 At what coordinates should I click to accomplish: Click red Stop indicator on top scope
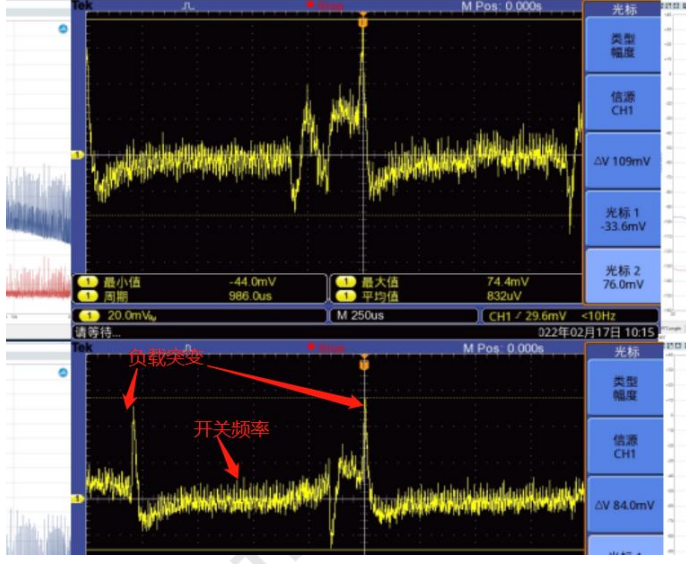[326, 5]
